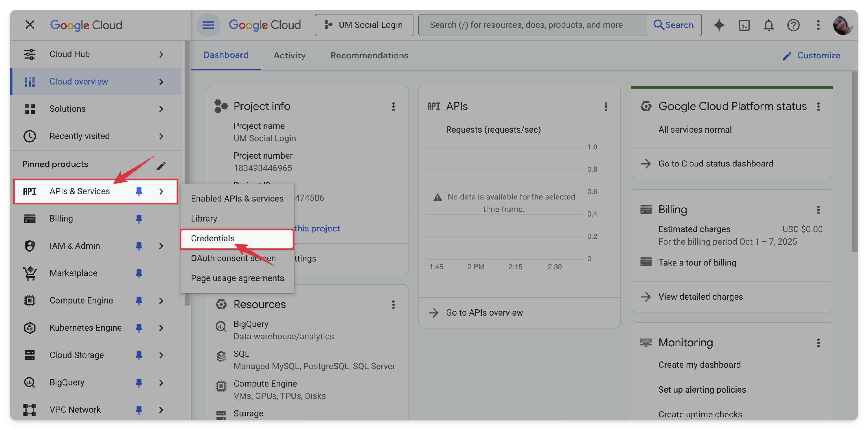
Task: Select Credentials in the submenu
Action: point(213,238)
